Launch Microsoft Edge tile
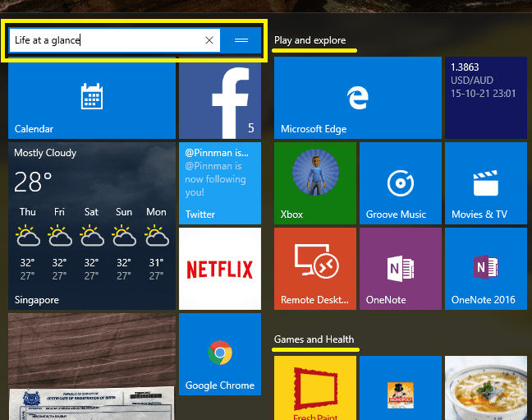 point(358,98)
